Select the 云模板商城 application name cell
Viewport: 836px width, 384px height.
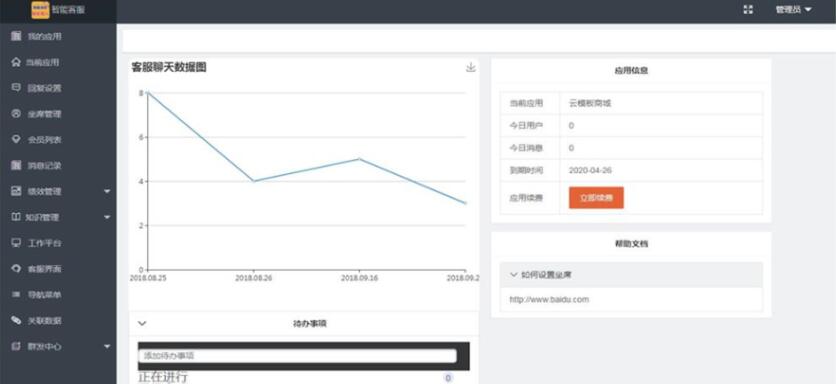590,103
